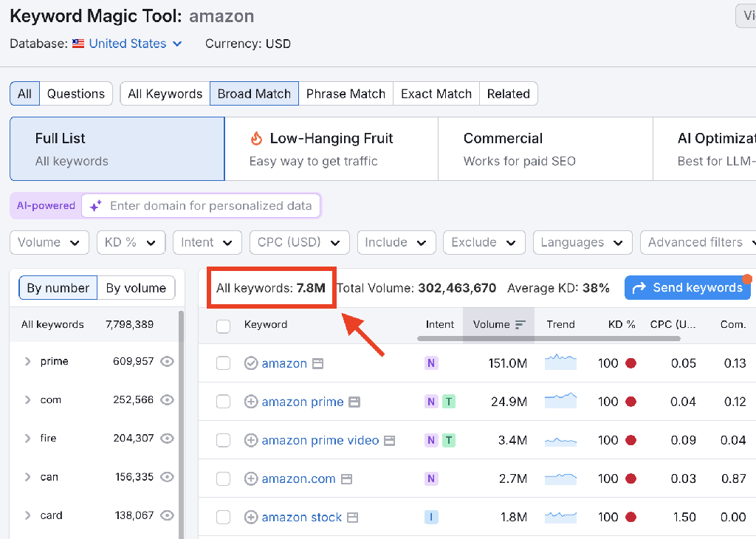The height and width of the screenshot is (539, 756).
Task: Check the box for amazon keyword
Action: 223,363
